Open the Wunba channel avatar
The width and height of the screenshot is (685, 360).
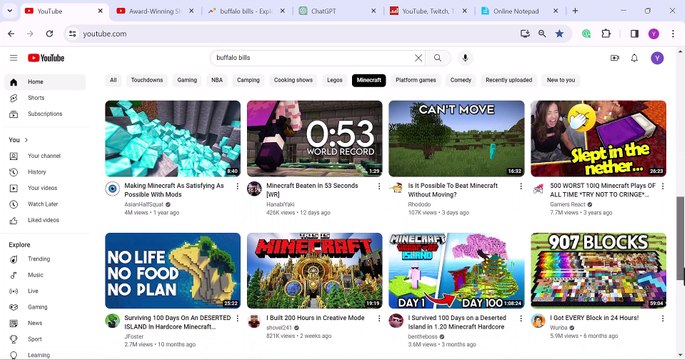[x=538, y=321]
